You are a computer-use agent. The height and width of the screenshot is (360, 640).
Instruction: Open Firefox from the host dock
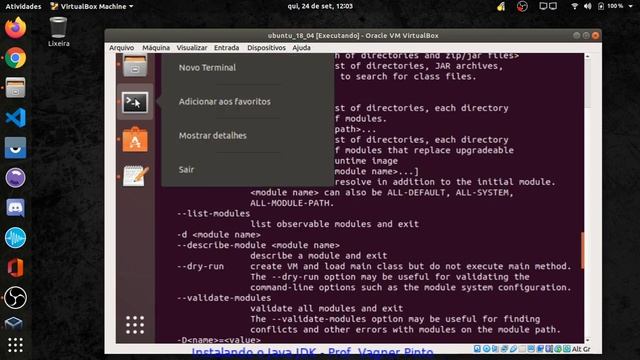pos(15,28)
